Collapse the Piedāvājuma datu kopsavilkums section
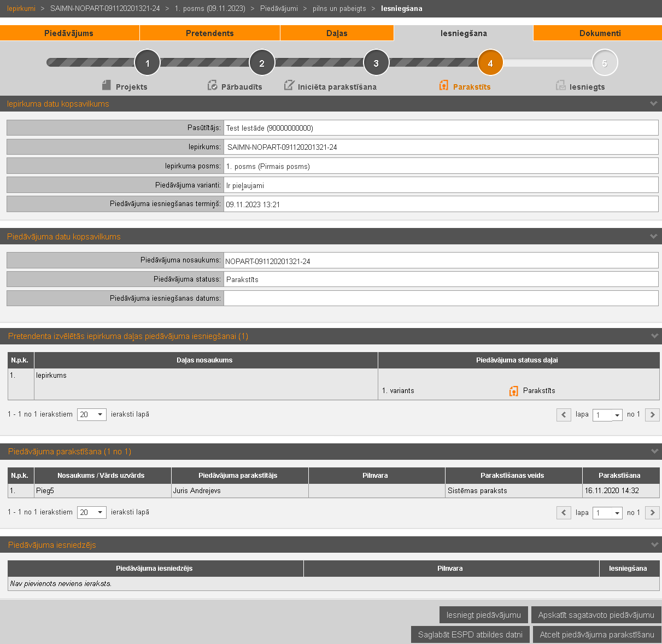The width and height of the screenshot is (662, 644). pyautogui.click(x=653, y=237)
